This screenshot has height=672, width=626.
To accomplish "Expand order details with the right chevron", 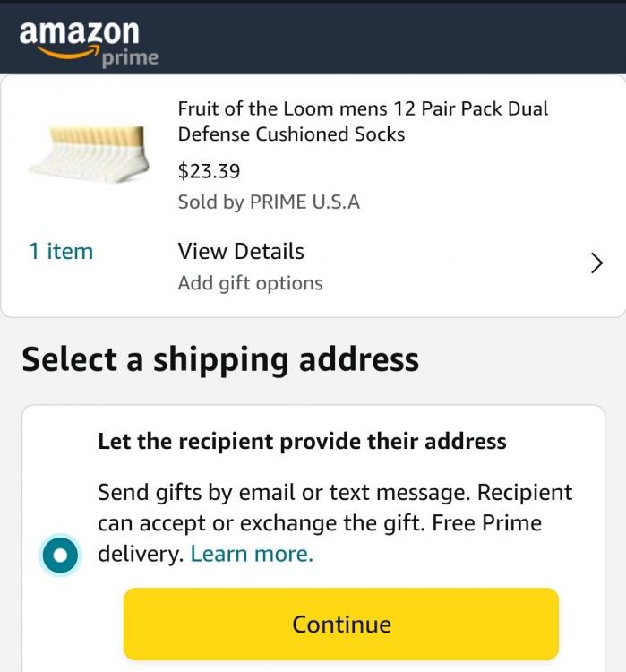I will coord(596,263).
